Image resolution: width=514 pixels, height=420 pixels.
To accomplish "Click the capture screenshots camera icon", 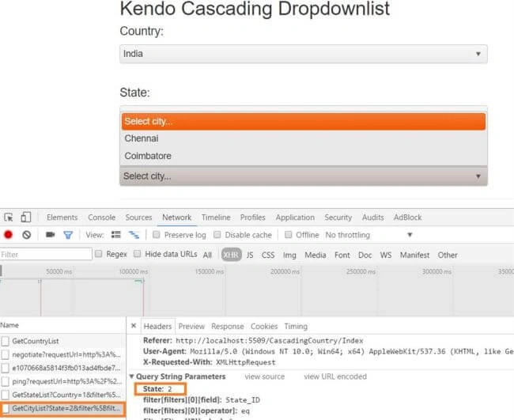I will pyautogui.click(x=50, y=234).
